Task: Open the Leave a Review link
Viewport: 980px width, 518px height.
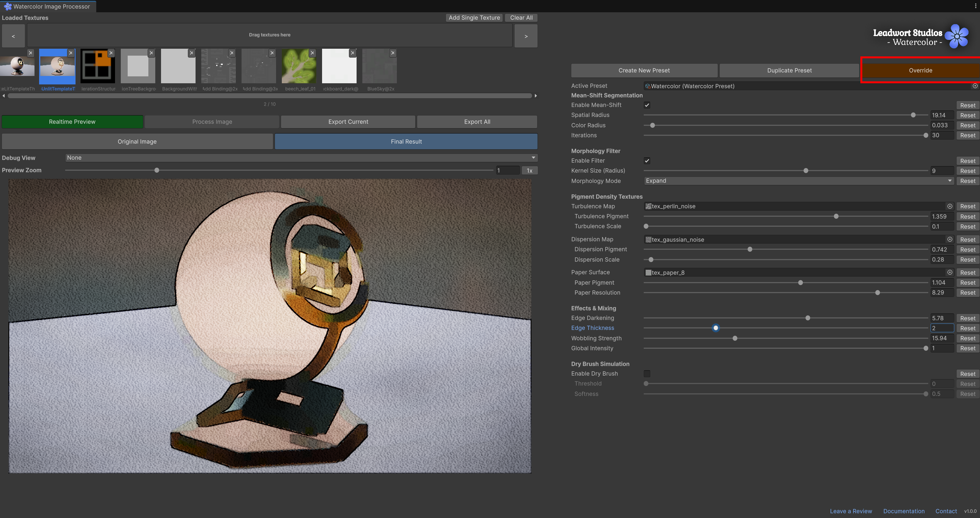Action: [851, 511]
